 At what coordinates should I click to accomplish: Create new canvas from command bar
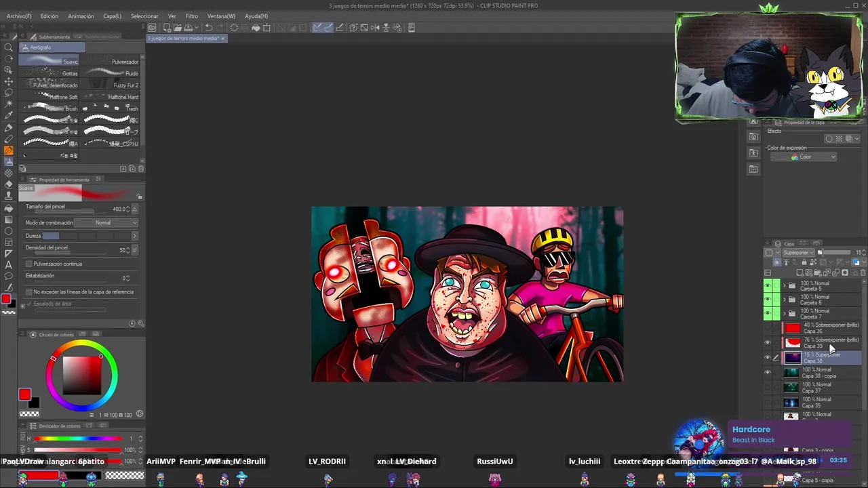pos(166,28)
